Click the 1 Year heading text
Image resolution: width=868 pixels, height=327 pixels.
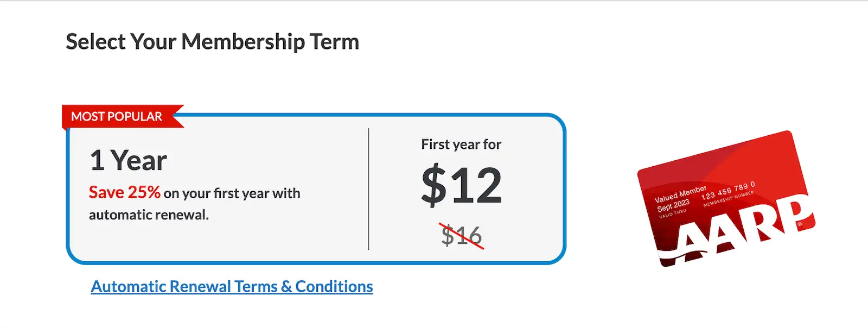point(127,159)
